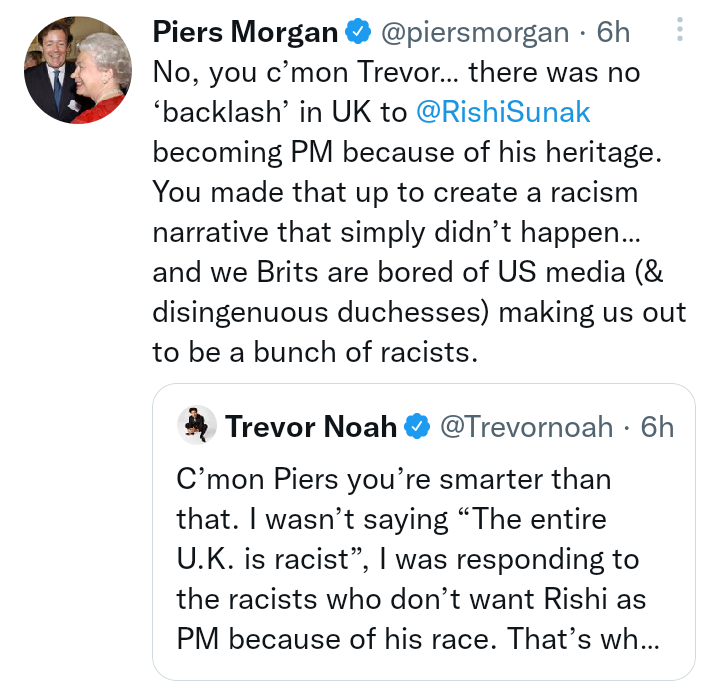The image size is (720, 694).
Task: Click quoted text "C'mon Piers you're smarter than"
Action: pyautogui.click(x=393, y=478)
